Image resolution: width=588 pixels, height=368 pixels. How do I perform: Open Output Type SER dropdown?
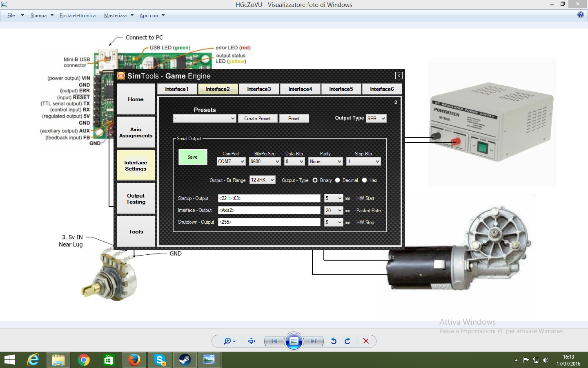[376, 118]
